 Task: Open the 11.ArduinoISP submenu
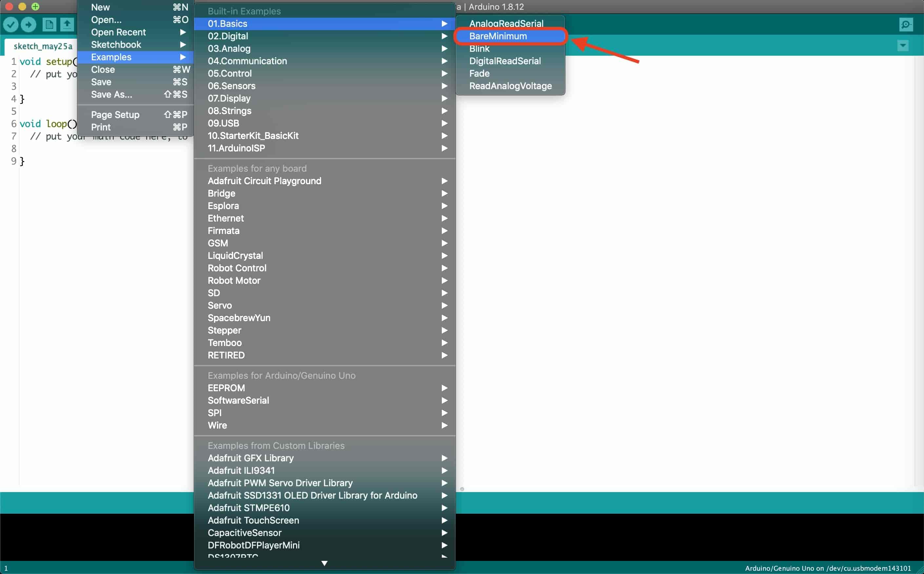click(x=325, y=148)
